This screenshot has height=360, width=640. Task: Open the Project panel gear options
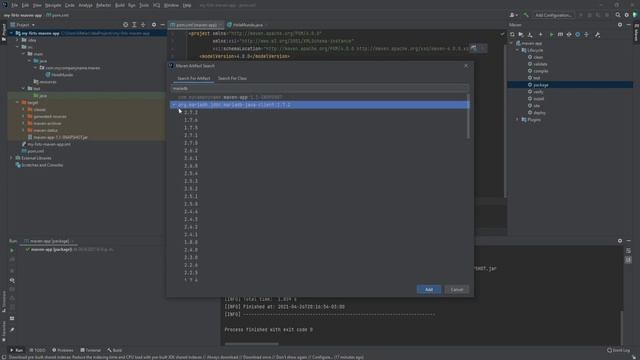point(154,25)
